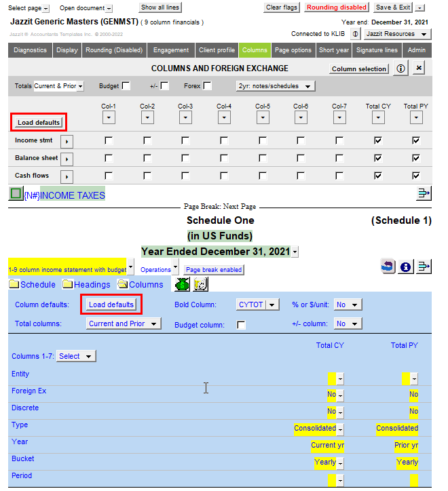Viewport: 448px width, 491px height.
Task: Switch to the Display tab
Action: coord(67,50)
